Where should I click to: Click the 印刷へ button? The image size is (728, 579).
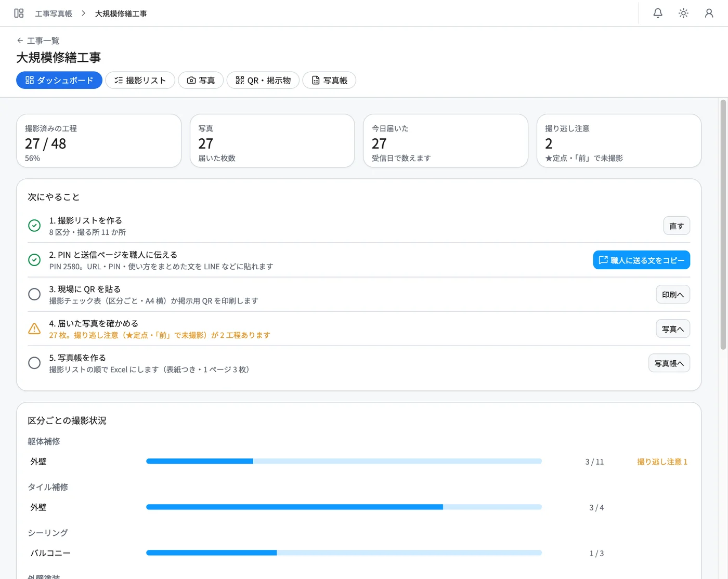[673, 295]
